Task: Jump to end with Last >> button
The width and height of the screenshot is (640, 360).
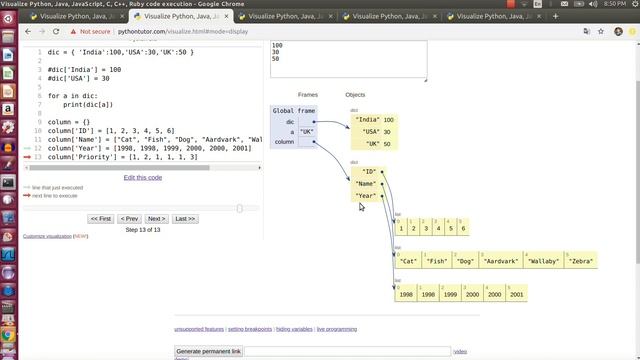Action: point(185,219)
